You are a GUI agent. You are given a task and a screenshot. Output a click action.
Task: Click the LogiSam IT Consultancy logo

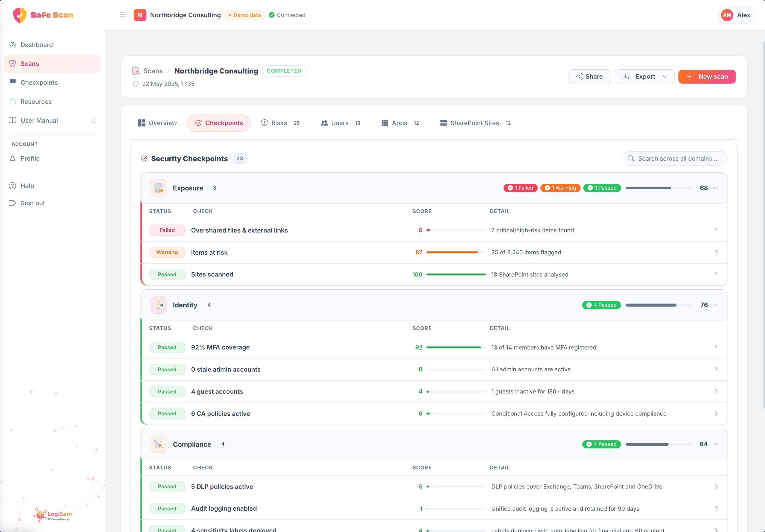(x=53, y=515)
